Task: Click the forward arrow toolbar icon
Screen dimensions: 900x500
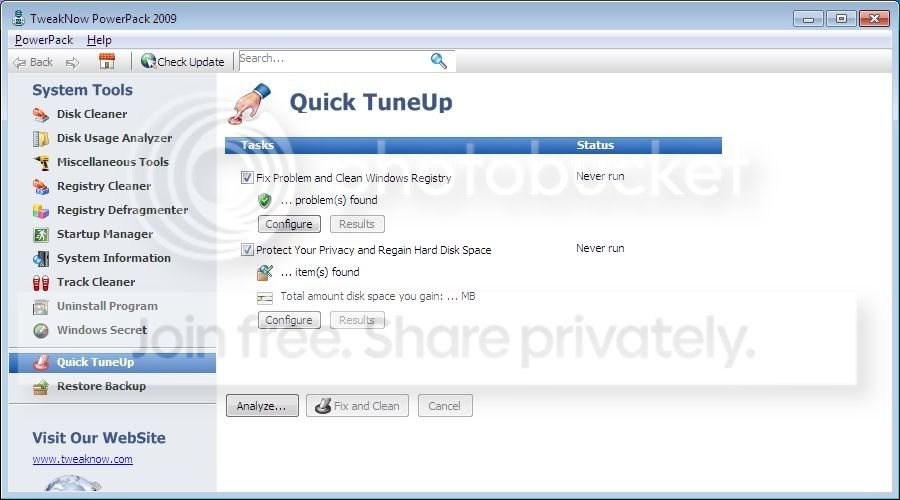Action: [72, 63]
